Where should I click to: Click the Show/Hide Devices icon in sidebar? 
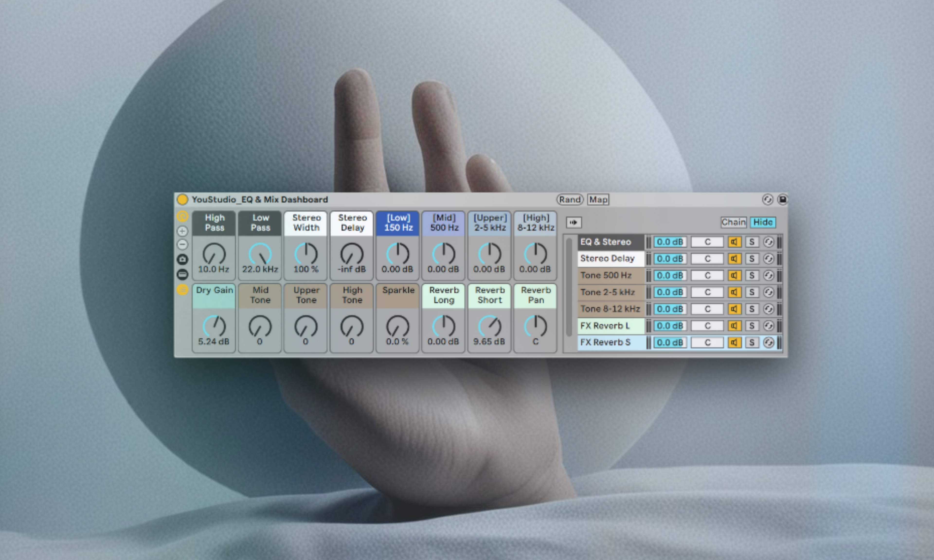[182, 274]
